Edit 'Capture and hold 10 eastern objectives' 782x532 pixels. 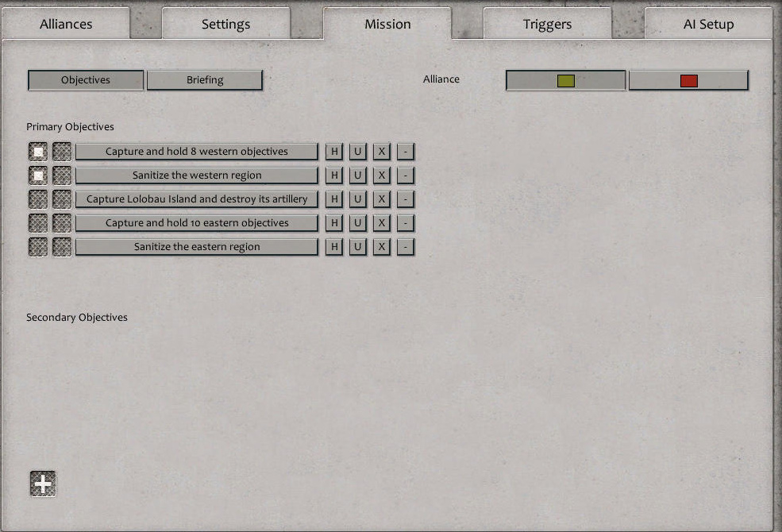tap(197, 223)
